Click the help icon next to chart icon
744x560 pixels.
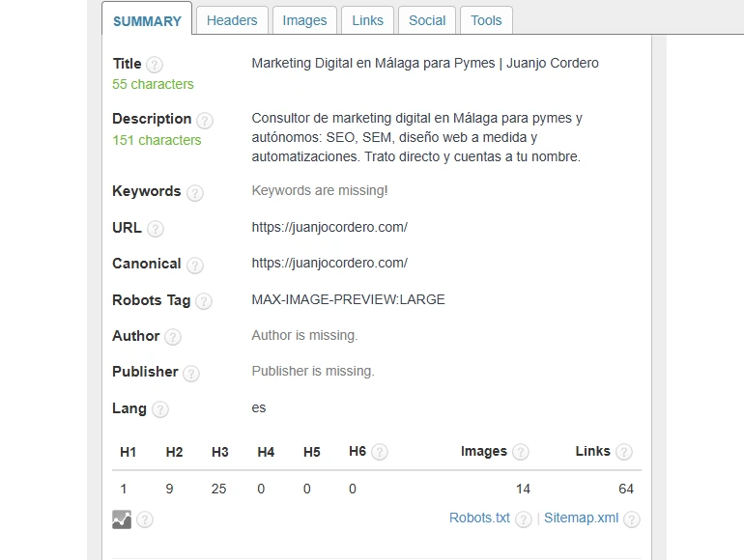145,519
